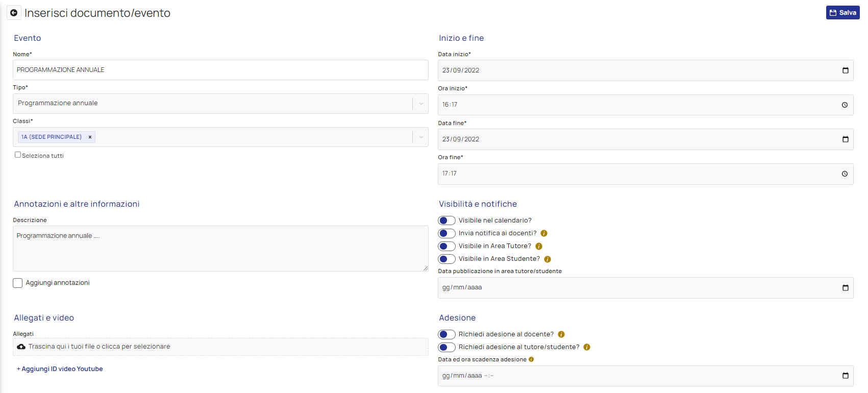Toggle Richiedi adesione al docente switch
Viewport: 868px width, 393px height.
(447, 334)
